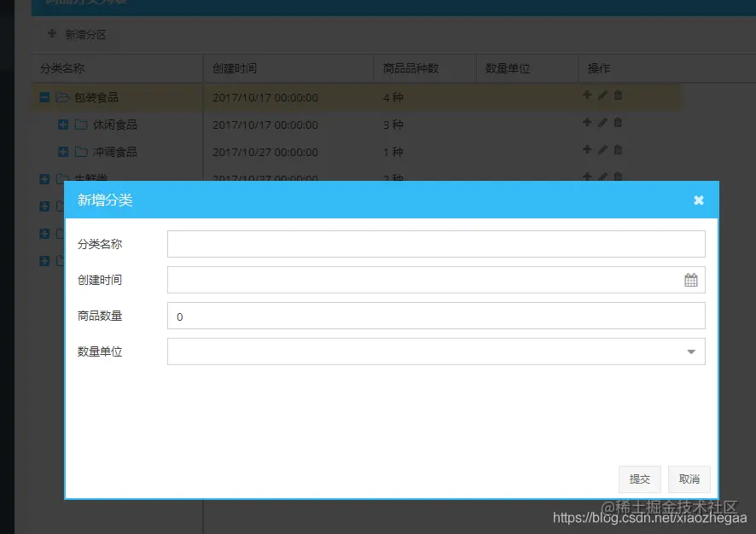Click the 3 种 cell

[x=393, y=125]
